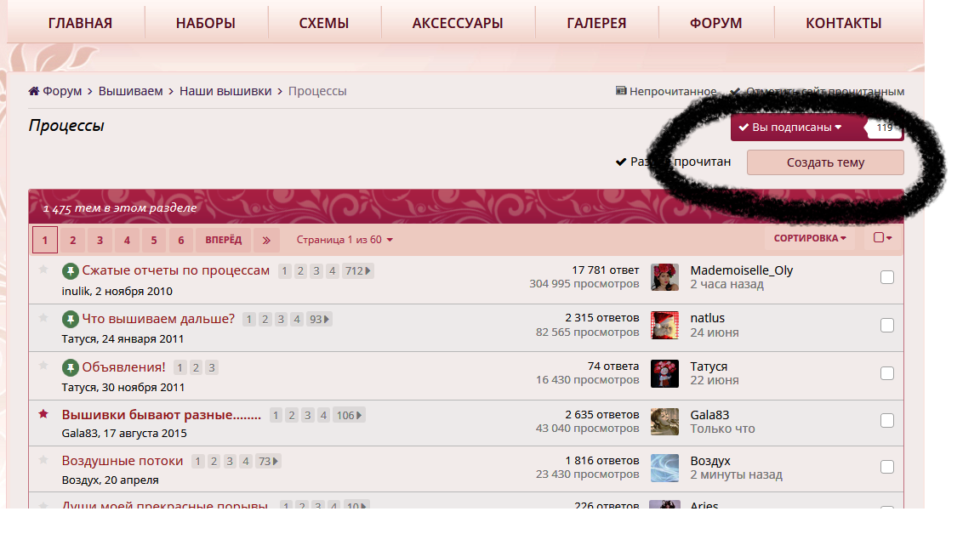
Task: Click pinned icon of Что вышиваем дальше
Action: click(x=70, y=319)
